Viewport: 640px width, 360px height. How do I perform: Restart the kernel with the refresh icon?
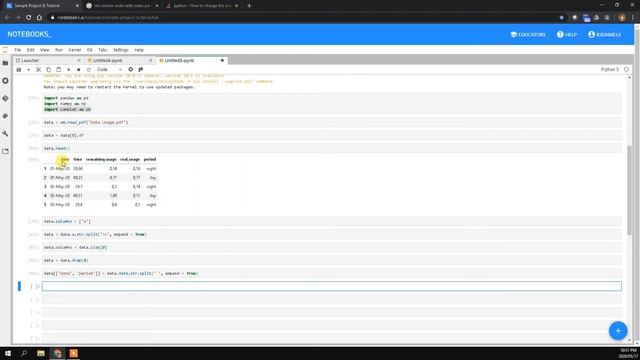(89, 70)
